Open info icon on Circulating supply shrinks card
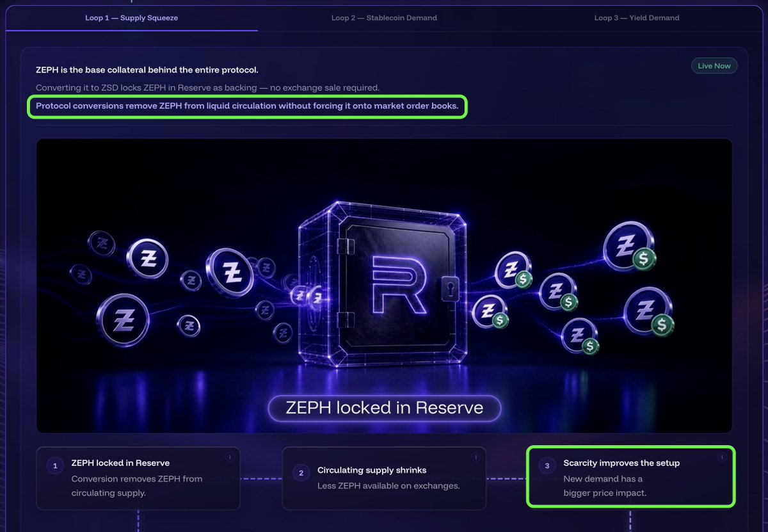Viewport: 768px width, 532px height. click(476, 457)
